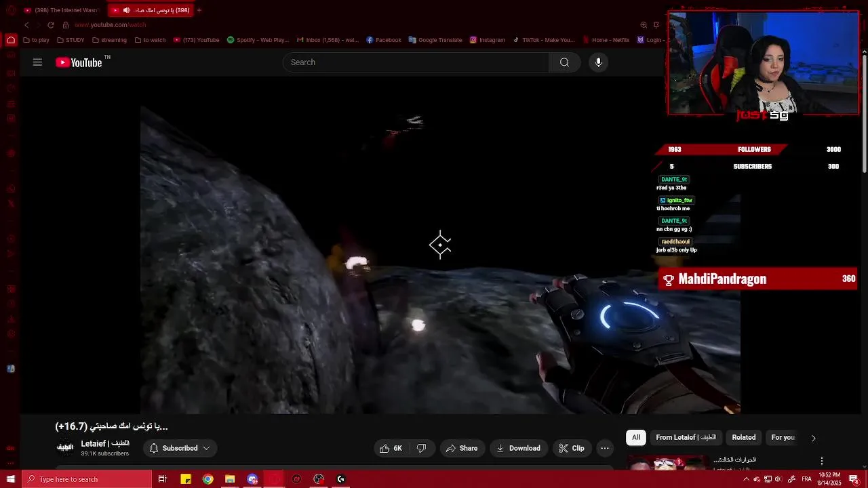
Task: Open the STUDY bookmark folder
Action: tap(71, 40)
